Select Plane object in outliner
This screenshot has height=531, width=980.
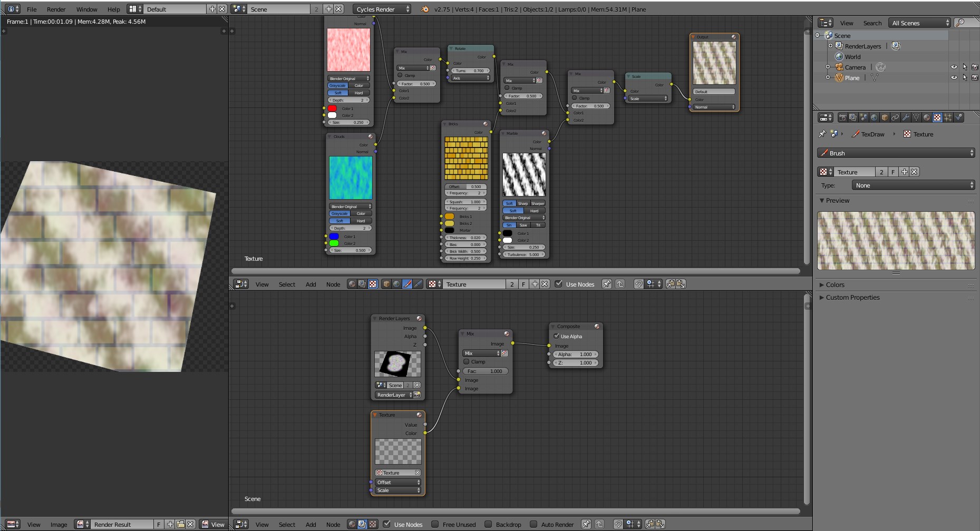pyautogui.click(x=852, y=77)
